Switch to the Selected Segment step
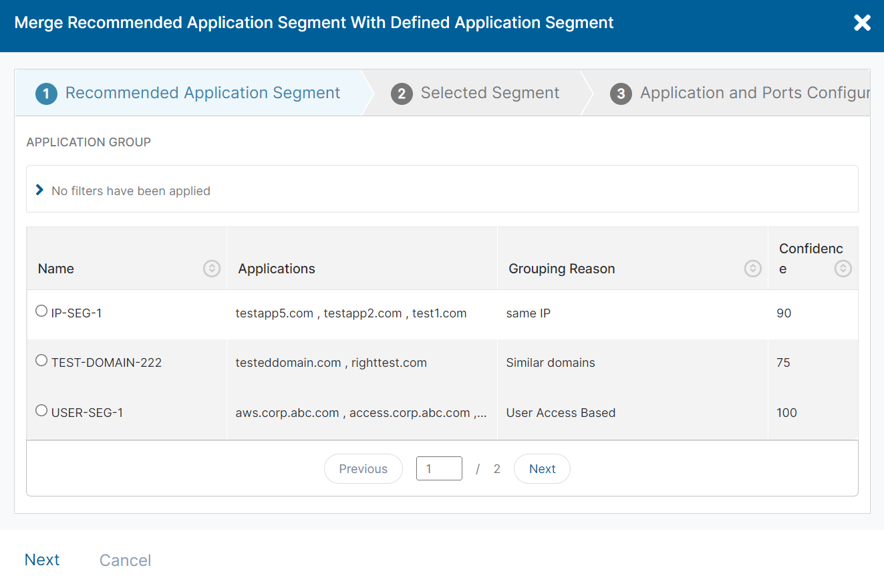Image resolution: width=884 pixels, height=588 pixels. click(490, 93)
